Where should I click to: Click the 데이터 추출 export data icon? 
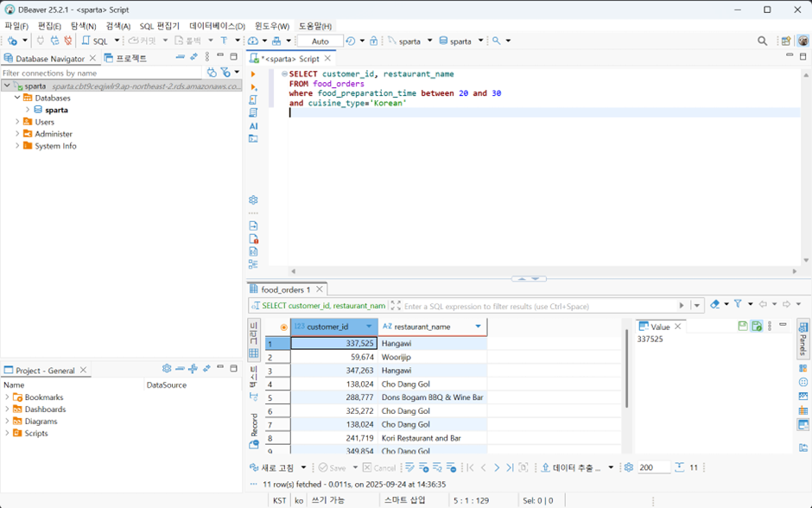(545, 467)
